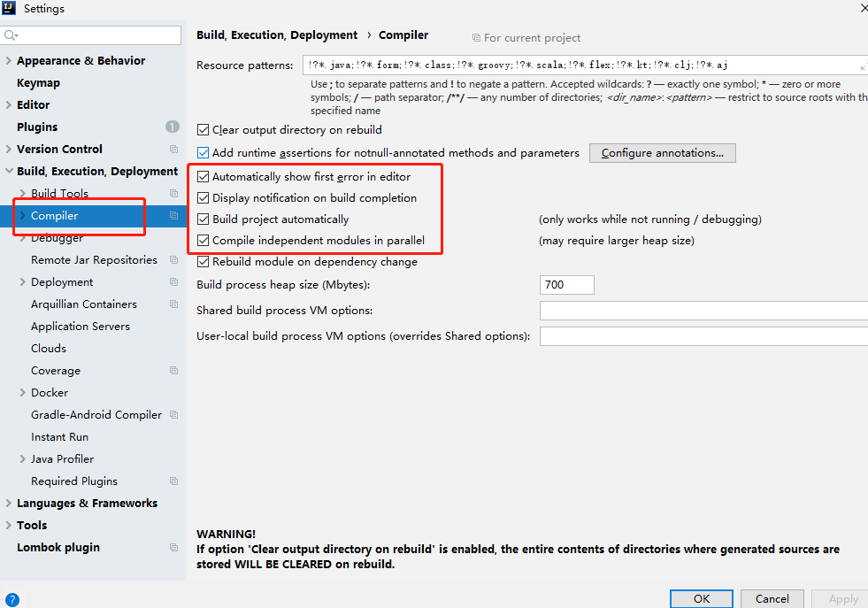Viewport: 868px width, 608px height.
Task: Select Remote Jar Repositories item
Action: tap(94, 259)
